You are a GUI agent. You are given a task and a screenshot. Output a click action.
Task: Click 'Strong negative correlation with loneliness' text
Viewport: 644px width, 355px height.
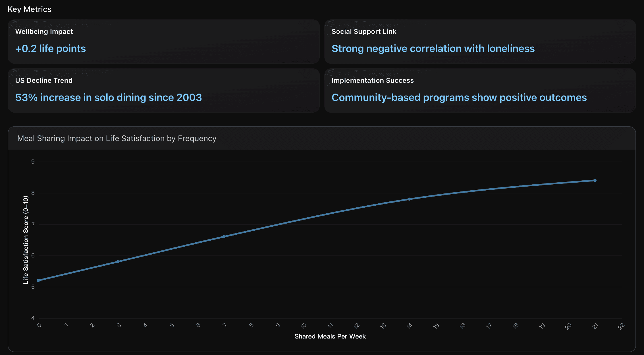click(x=433, y=49)
